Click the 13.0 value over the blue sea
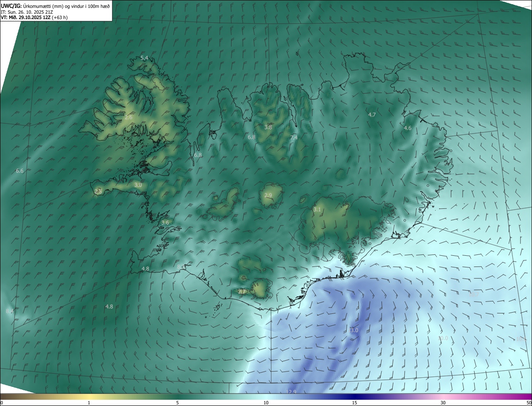The width and height of the screenshot is (532, 406). point(353,330)
